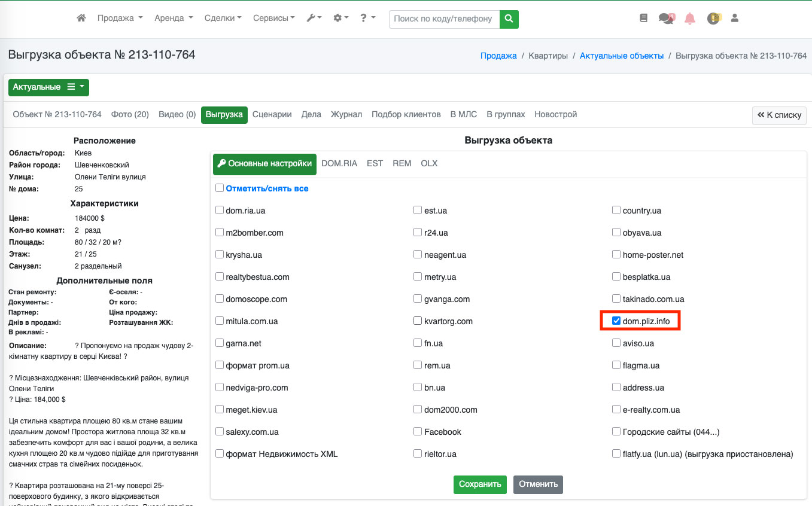
Task: Switch to the Фото (20) tab
Action: (x=130, y=114)
